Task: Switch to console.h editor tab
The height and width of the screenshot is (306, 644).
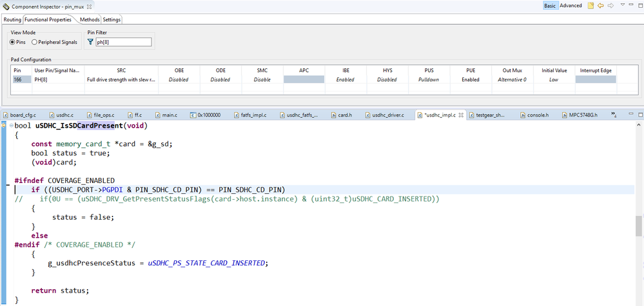Action: click(538, 115)
